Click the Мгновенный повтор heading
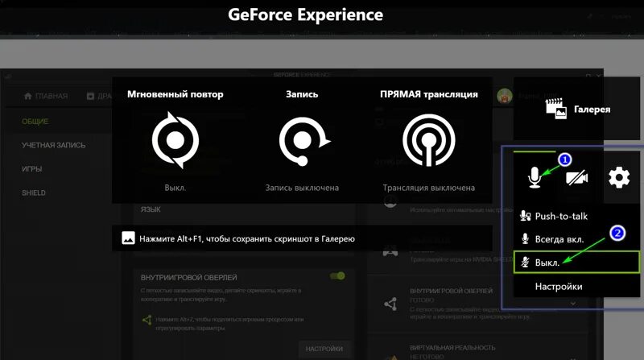The height and width of the screenshot is (360, 644). pos(175,94)
